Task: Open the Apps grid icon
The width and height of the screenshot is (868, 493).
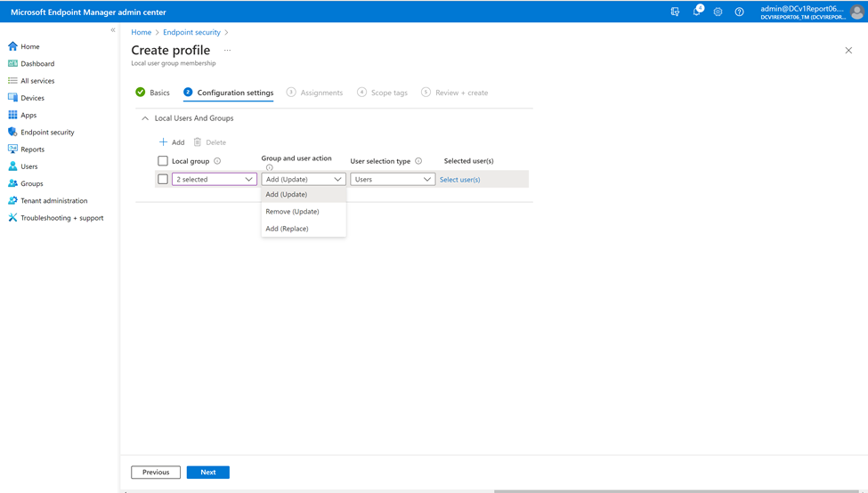Action: 12,115
